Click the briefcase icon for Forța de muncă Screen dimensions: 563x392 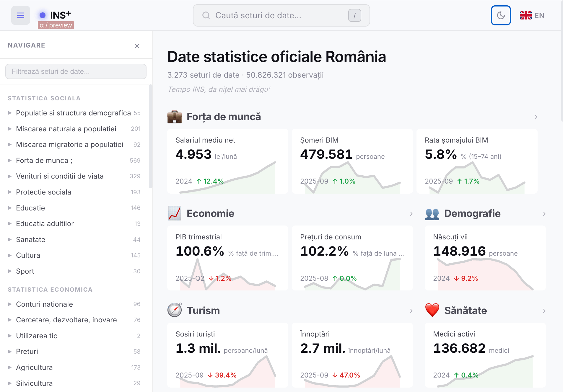click(x=175, y=117)
